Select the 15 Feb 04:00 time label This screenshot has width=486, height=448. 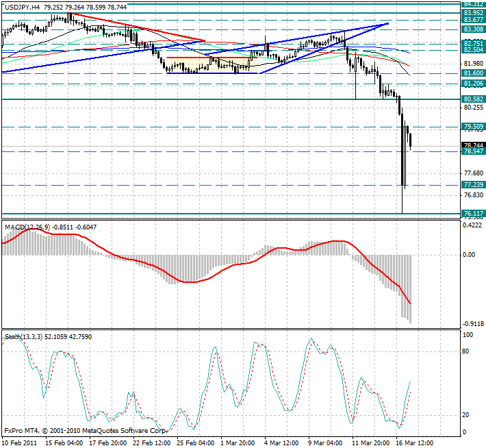pyautogui.click(x=64, y=443)
